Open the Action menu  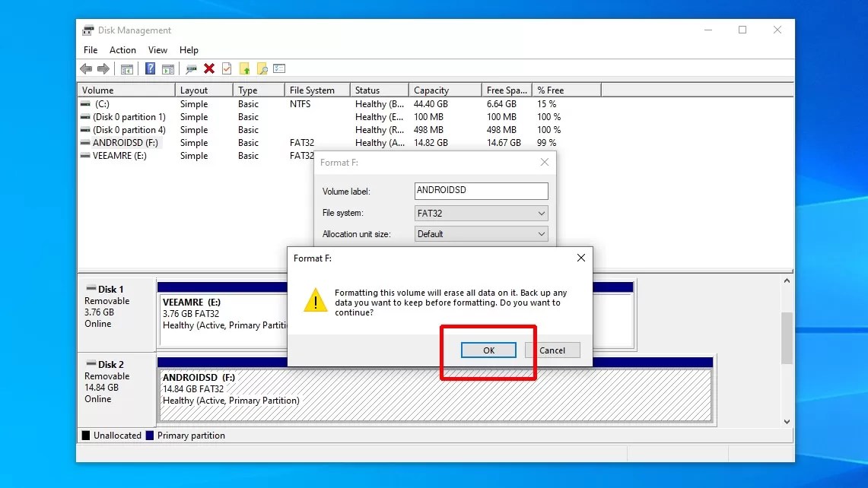point(122,49)
